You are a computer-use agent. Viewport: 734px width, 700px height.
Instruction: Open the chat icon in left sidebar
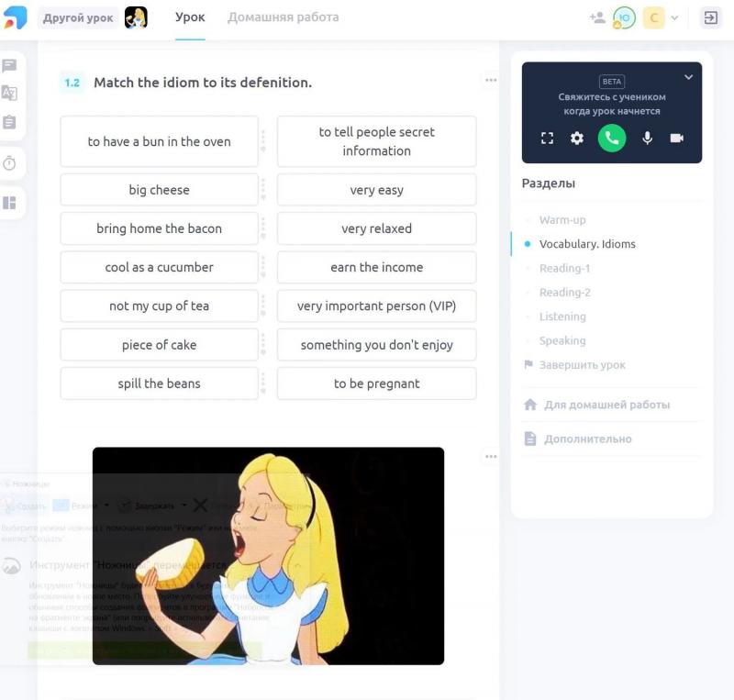tap(9, 65)
